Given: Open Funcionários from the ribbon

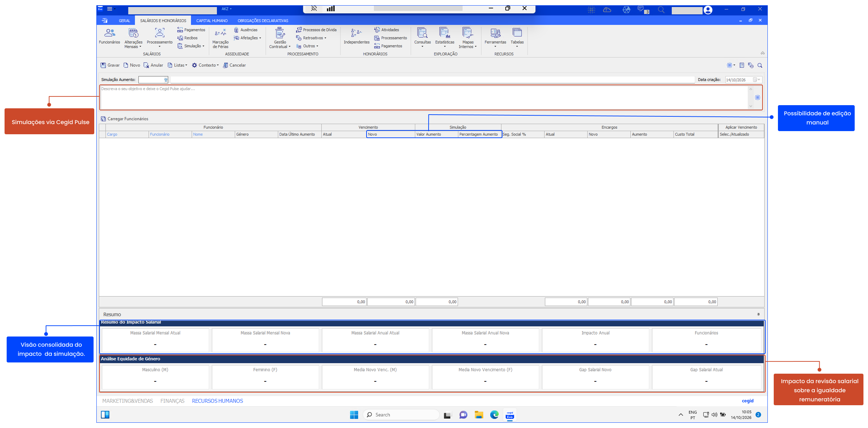Looking at the screenshot, I should (x=109, y=36).
